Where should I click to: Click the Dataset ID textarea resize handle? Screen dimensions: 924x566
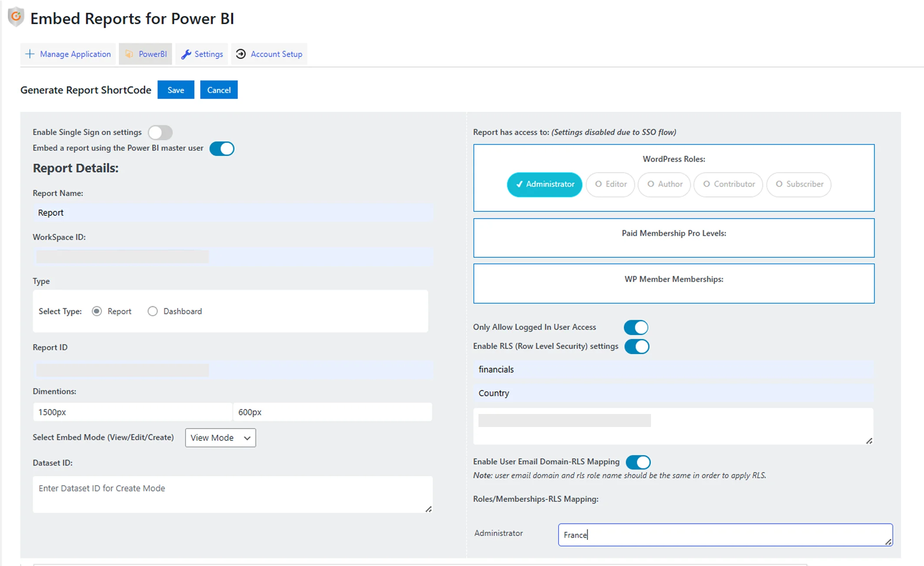(428, 509)
